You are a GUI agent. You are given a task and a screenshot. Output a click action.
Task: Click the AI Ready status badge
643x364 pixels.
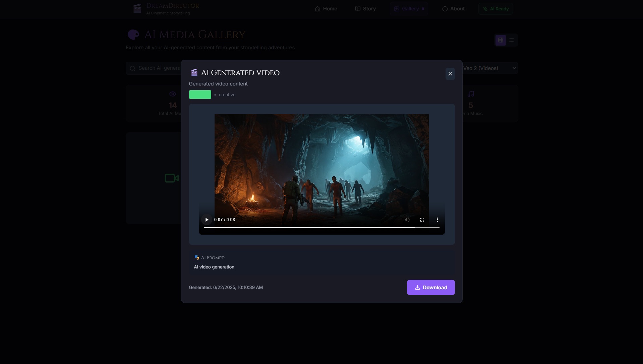tap(495, 9)
